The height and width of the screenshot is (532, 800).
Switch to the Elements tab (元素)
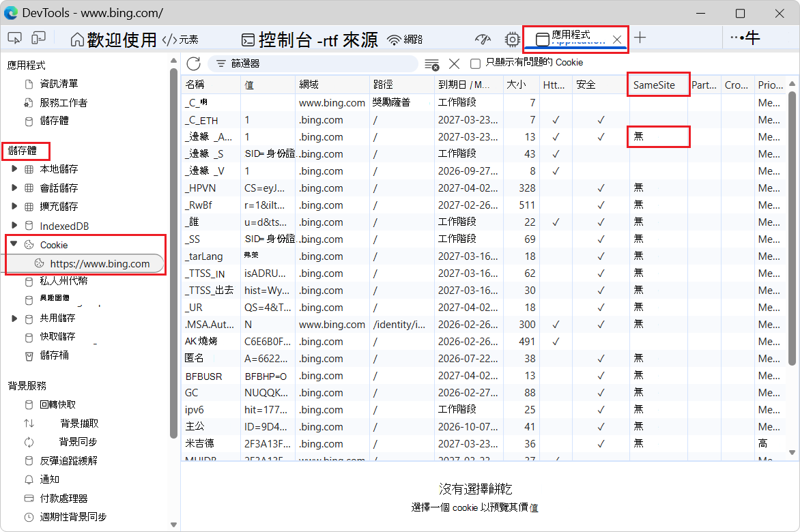(180, 40)
